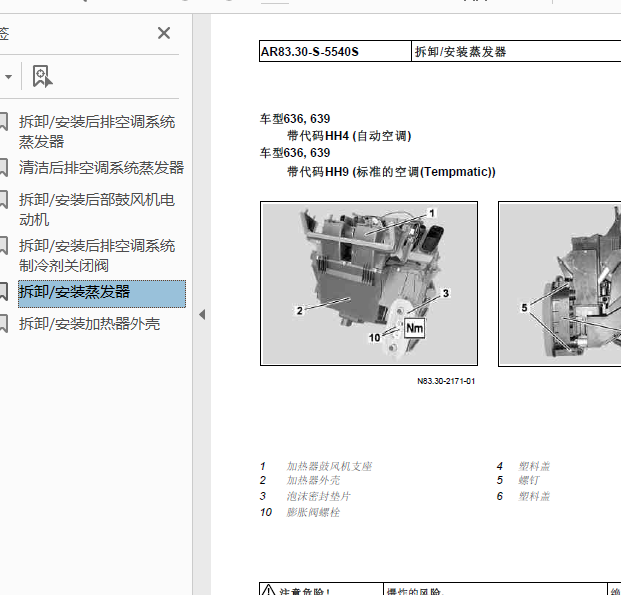Click legend entry 1 加热器鼓风机支座

pos(316,466)
